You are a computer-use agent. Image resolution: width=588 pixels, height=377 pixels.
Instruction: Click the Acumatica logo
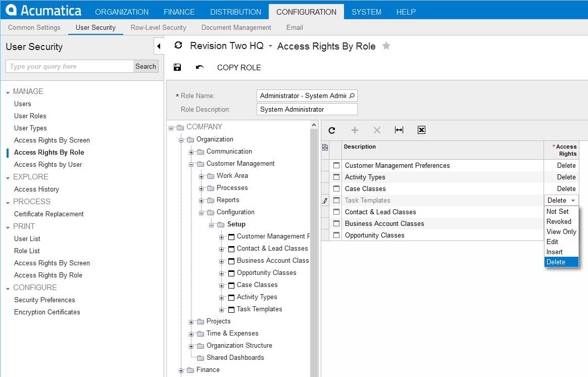(x=43, y=10)
